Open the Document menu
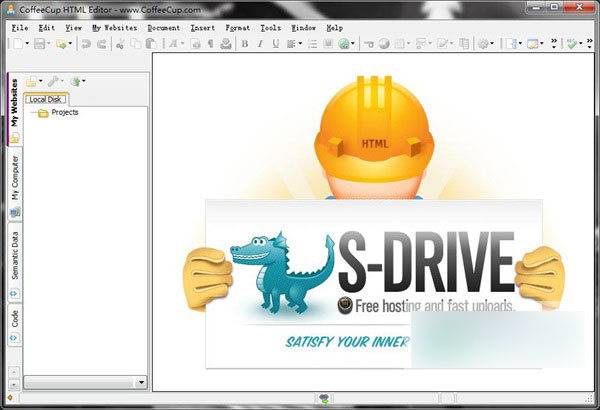The height and width of the screenshot is (410, 600). coord(164,28)
